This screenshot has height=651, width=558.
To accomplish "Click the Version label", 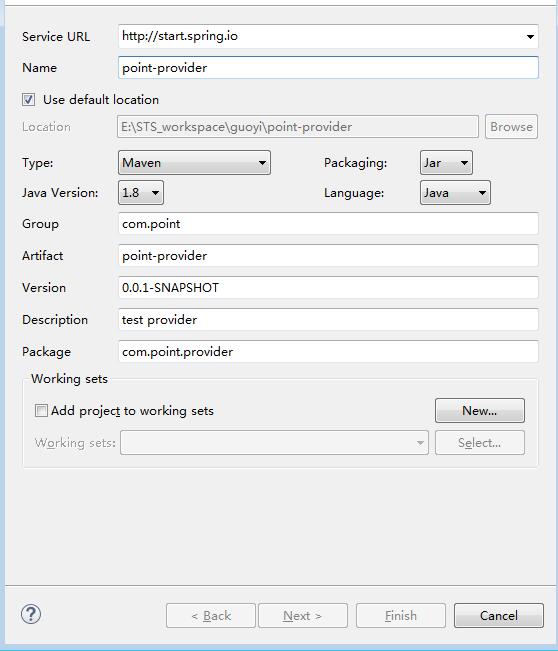I will click(44, 288).
